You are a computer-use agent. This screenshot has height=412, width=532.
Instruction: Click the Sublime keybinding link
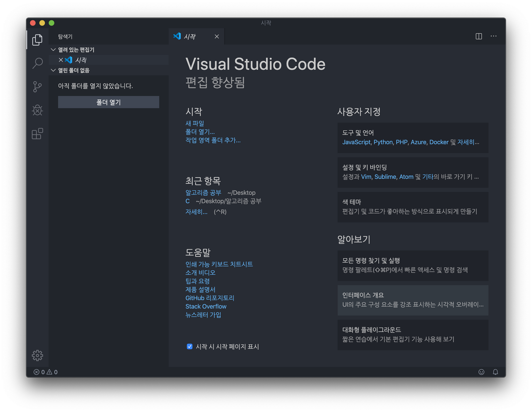[385, 177]
